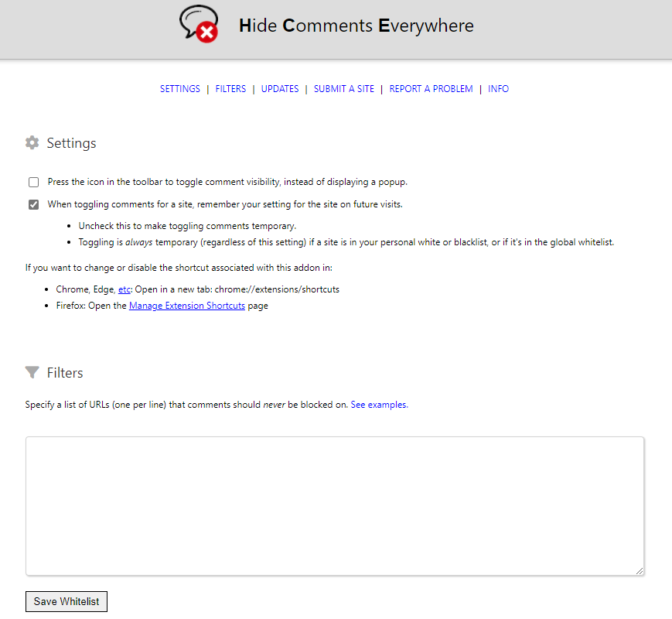Image resolution: width=672 pixels, height=619 pixels.
Task: Click the funnel icon beside Filters heading
Action: (x=32, y=373)
